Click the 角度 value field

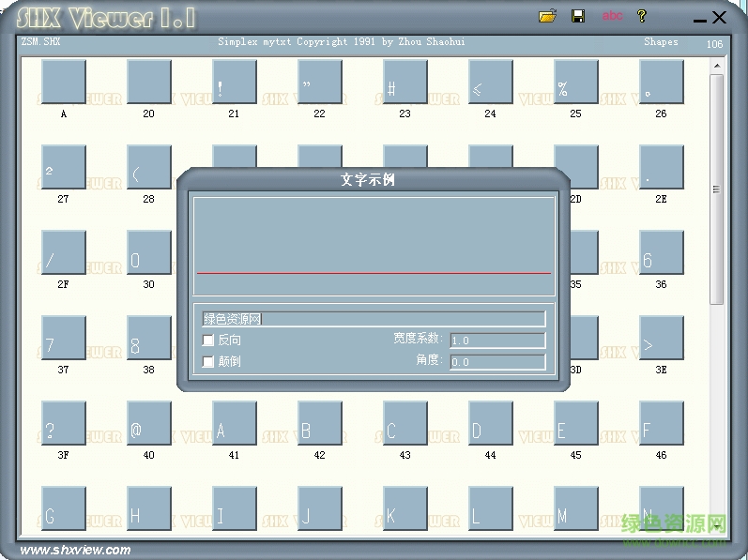(497, 362)
